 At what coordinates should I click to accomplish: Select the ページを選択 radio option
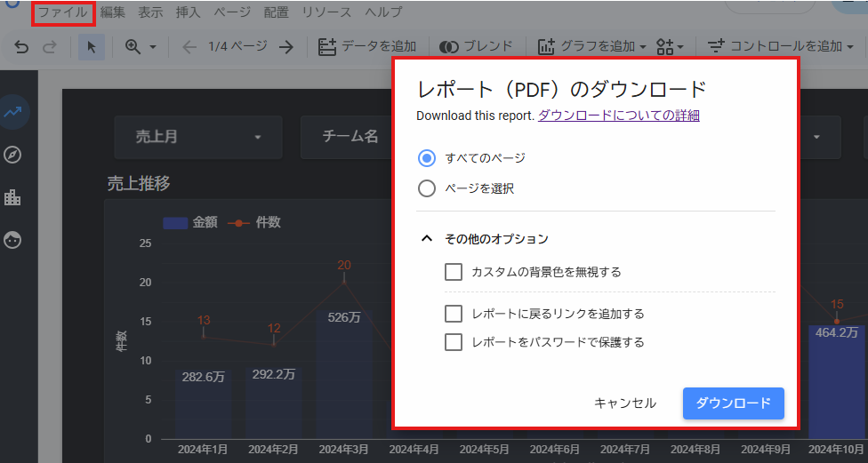[x=427, y=188]
